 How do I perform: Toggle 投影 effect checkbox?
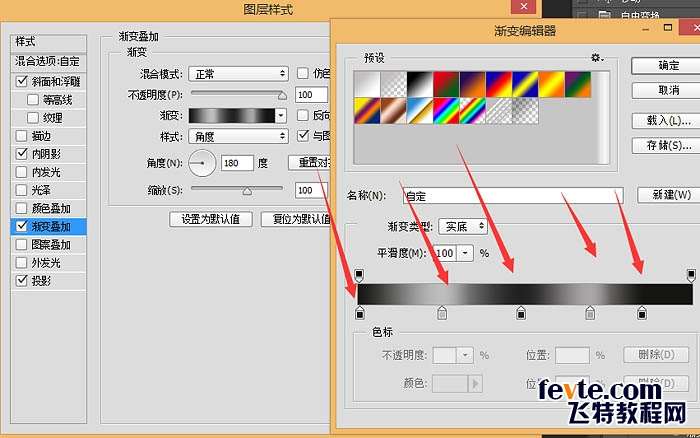click(21, 280)
